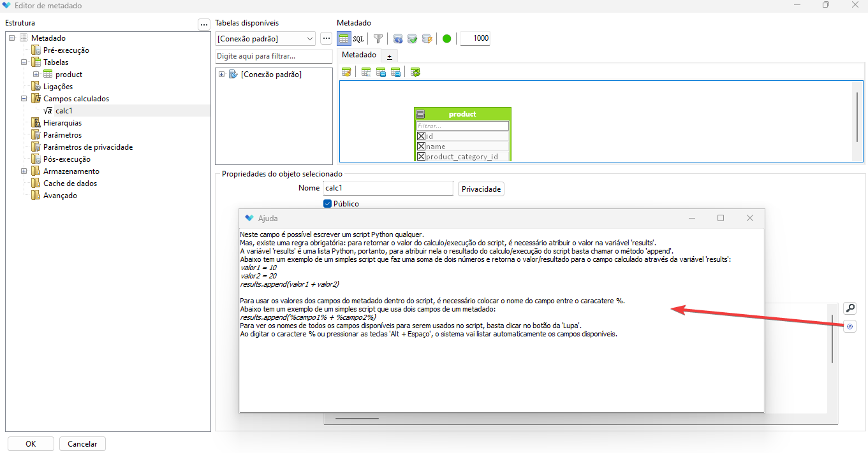Click the Cache de dados folder icon
Screen dimensions: 868x453
click(x=36, y=183)
